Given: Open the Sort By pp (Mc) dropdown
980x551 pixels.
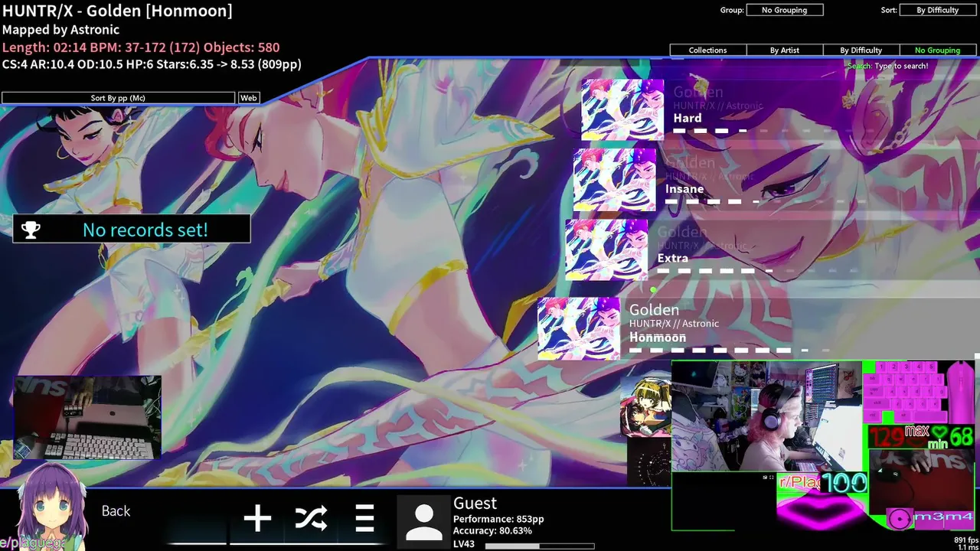Looking at the screenshot, I should pos(118,98).
